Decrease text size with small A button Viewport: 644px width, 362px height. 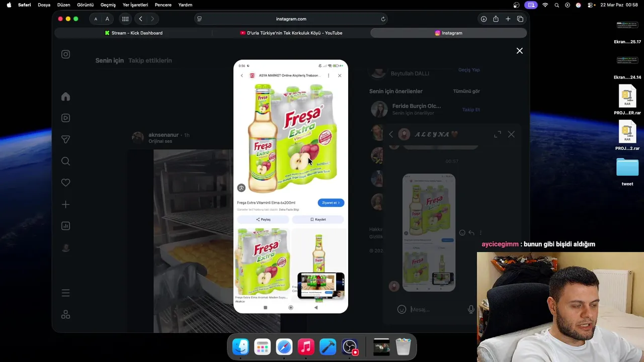pos(96,19)
